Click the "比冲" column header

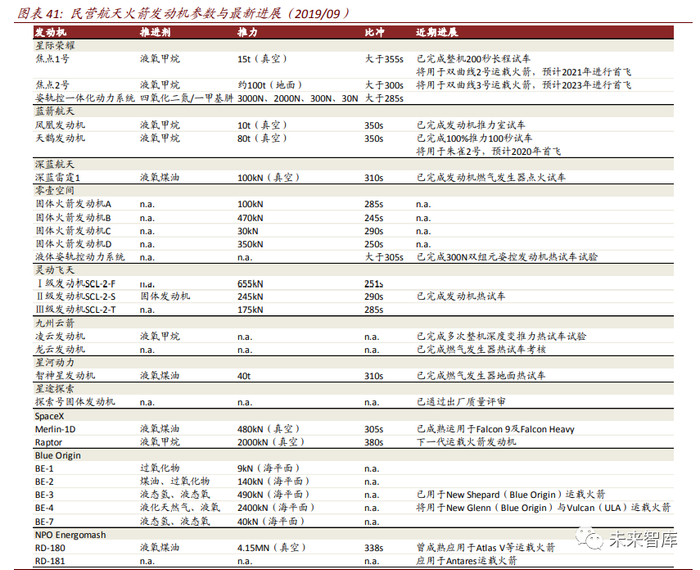[375, 32]
